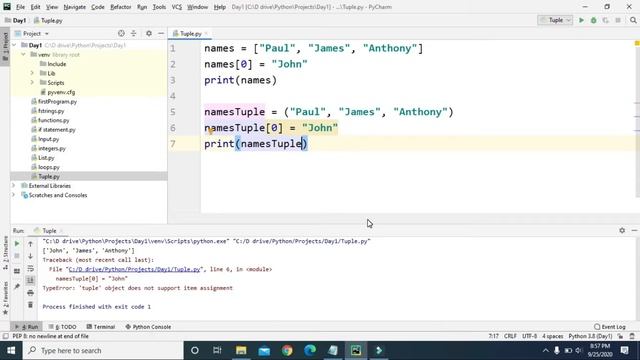Follow the Tuple.py traceback link
The image size is (640, 360).
pos(134,269)
